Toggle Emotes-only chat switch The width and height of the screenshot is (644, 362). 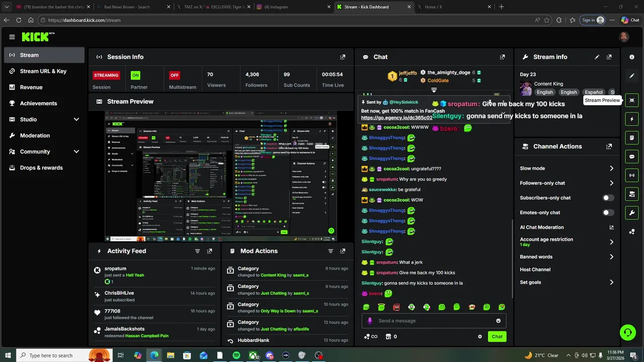point(608,212)
